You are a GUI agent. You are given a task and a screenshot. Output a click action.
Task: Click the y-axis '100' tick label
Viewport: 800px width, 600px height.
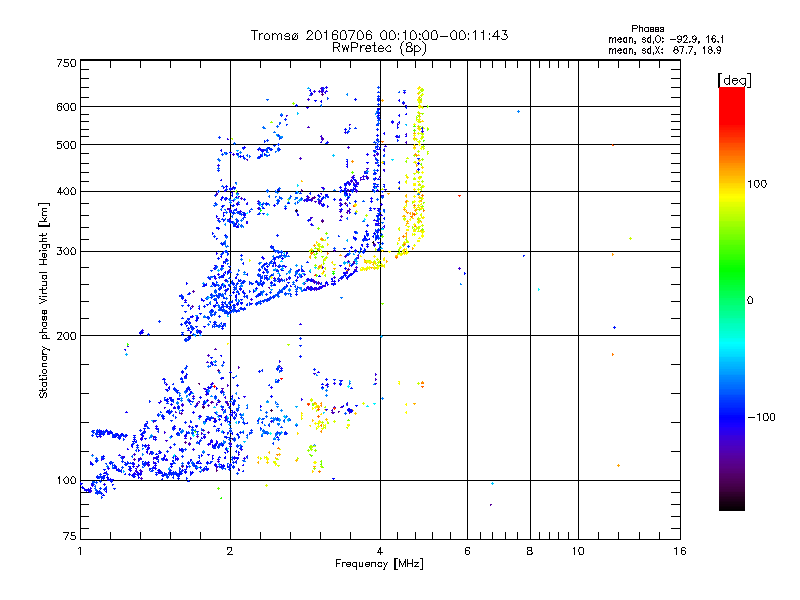66,480
